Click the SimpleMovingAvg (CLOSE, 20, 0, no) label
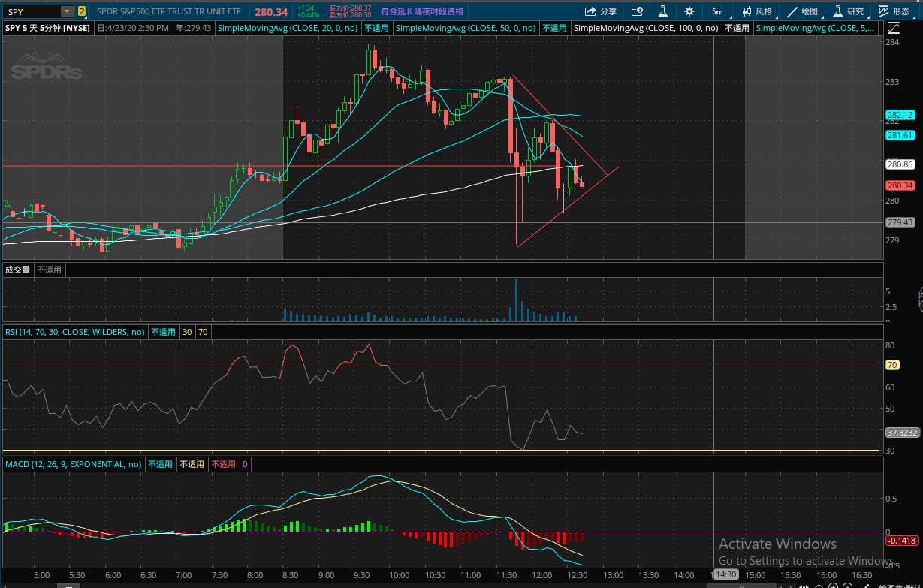Screen dimensions: 923x588 [288, 28]
